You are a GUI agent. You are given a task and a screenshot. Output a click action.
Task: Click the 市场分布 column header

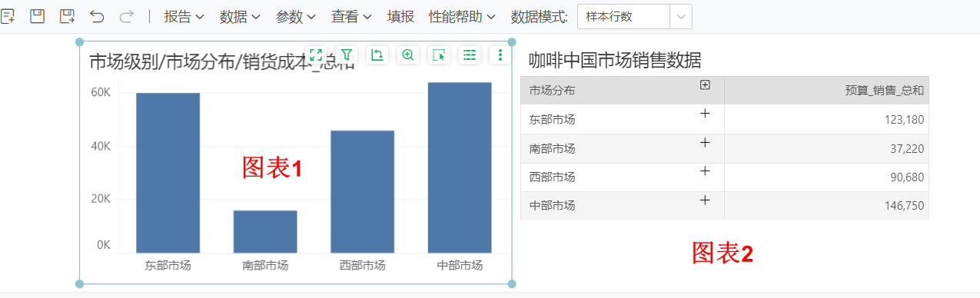[622, 91]
